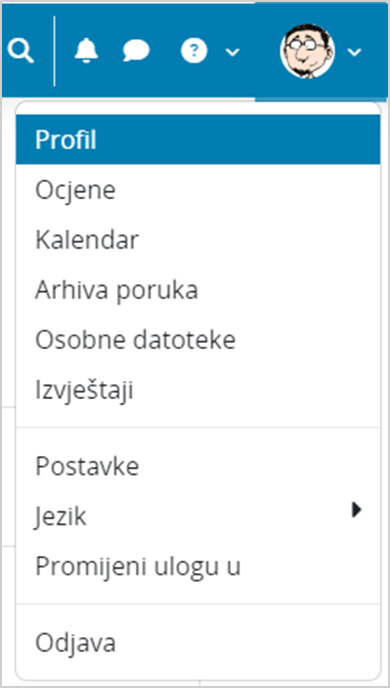
Task: Go to Kalendar in the menu
Action: pyautogui.click(x=198, y=240)
